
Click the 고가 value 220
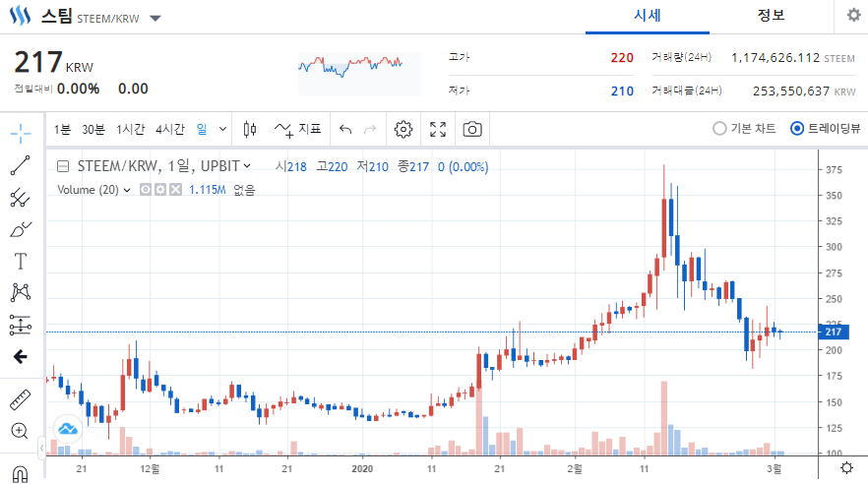coord(622,57)
